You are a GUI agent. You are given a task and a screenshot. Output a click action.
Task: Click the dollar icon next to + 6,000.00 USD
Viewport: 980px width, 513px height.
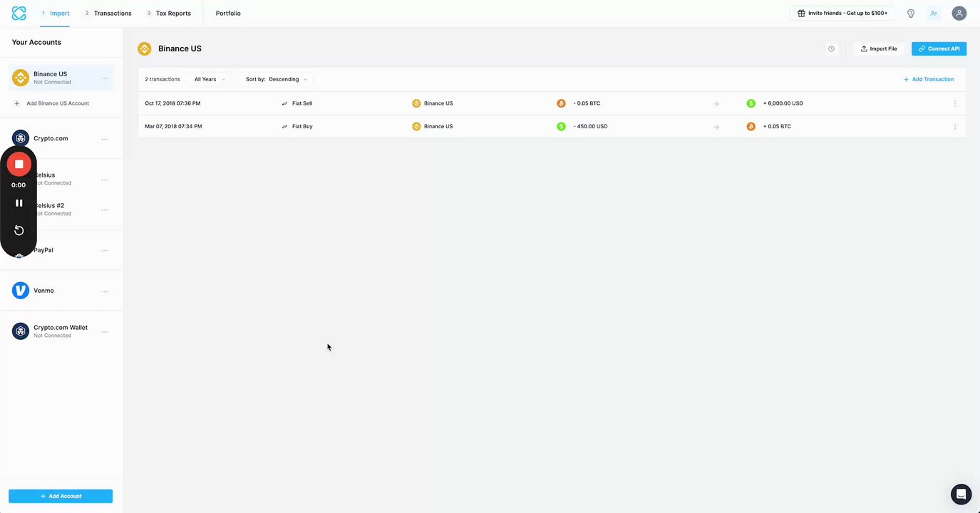coord(751,103)
